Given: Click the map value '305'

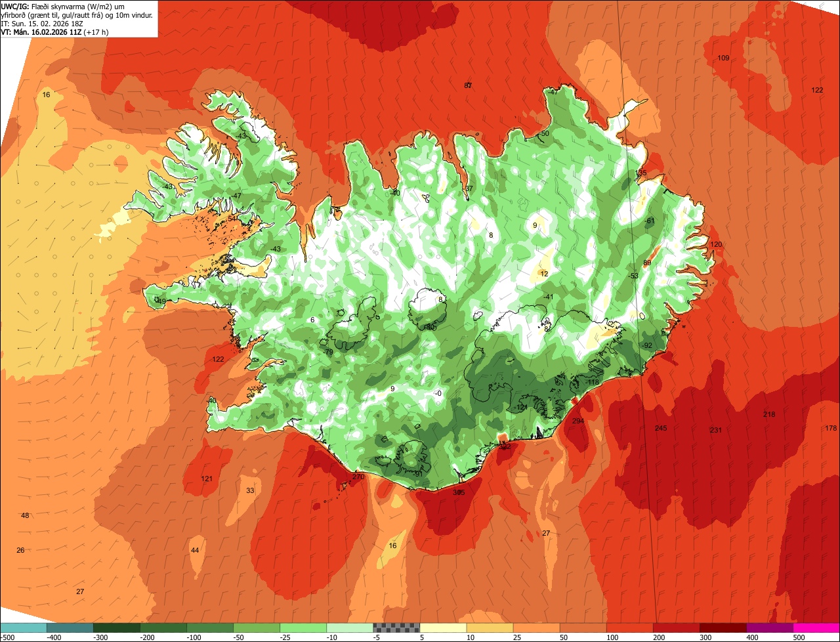Looking at the screenshot, I should (x=459, y=492).
